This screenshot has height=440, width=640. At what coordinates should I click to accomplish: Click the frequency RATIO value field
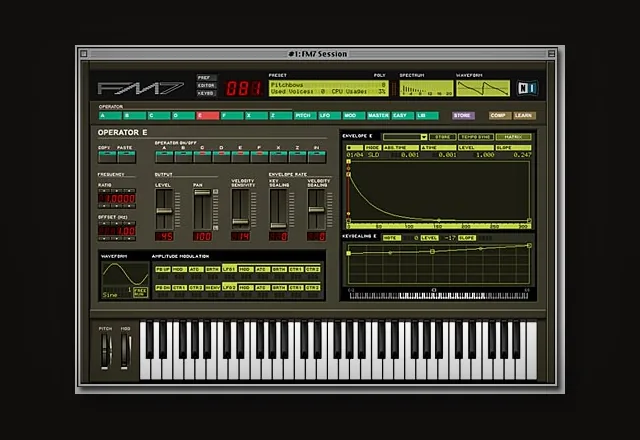117,199
